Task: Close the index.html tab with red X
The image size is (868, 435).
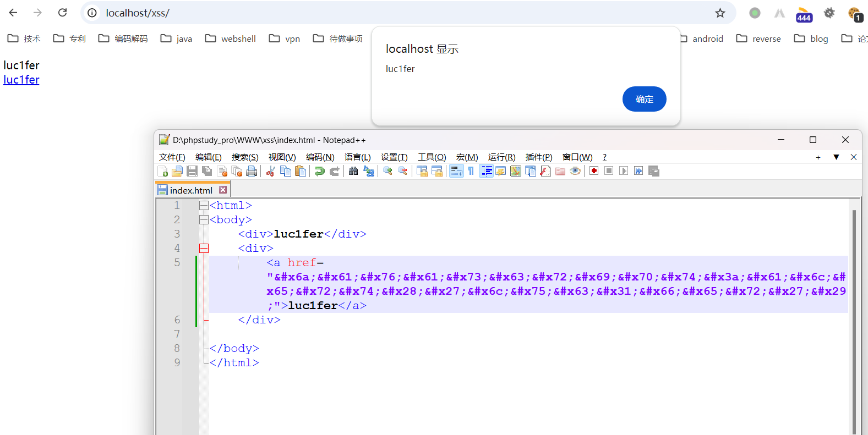Action: pos(223,190)
